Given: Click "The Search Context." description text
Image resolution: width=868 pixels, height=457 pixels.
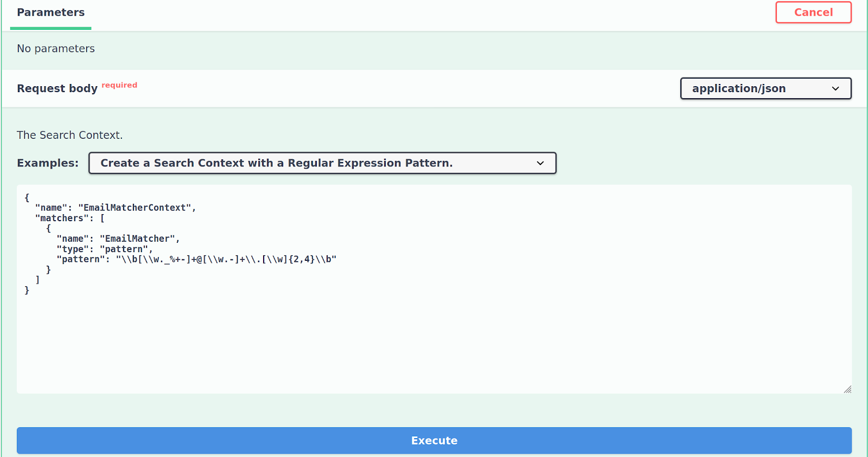Looking at the screenshot, I should 69,135.
